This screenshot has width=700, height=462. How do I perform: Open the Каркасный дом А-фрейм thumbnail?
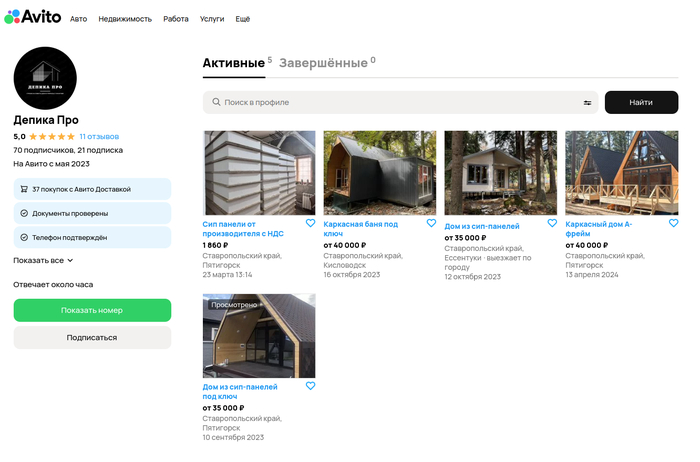[621, 172]
